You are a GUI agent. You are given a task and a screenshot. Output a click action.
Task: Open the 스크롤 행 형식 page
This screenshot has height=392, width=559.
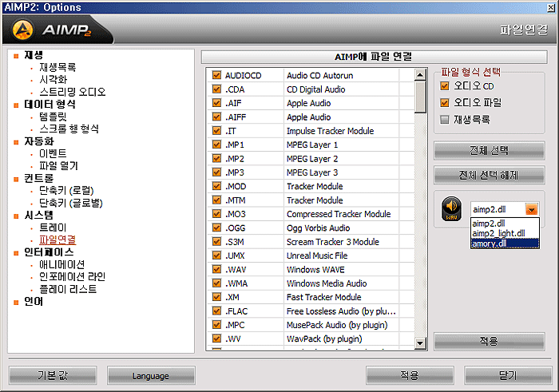[69, 129]
